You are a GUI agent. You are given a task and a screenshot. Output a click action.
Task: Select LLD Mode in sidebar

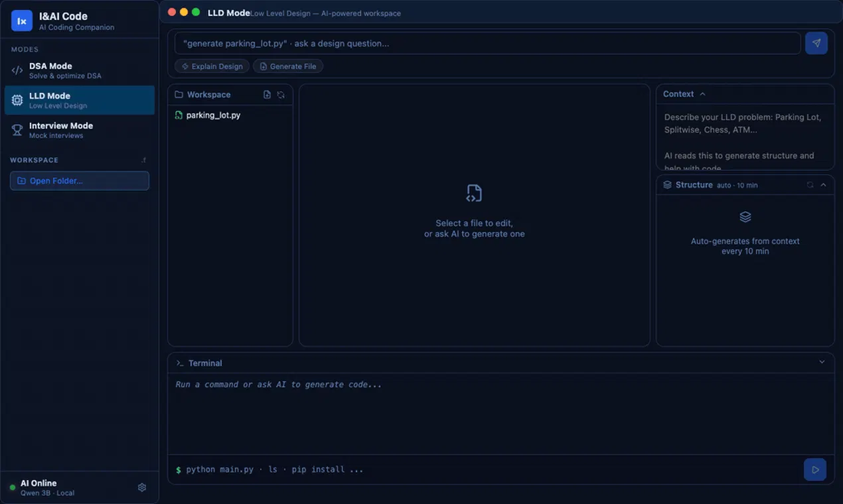click(x=80, y=100)
